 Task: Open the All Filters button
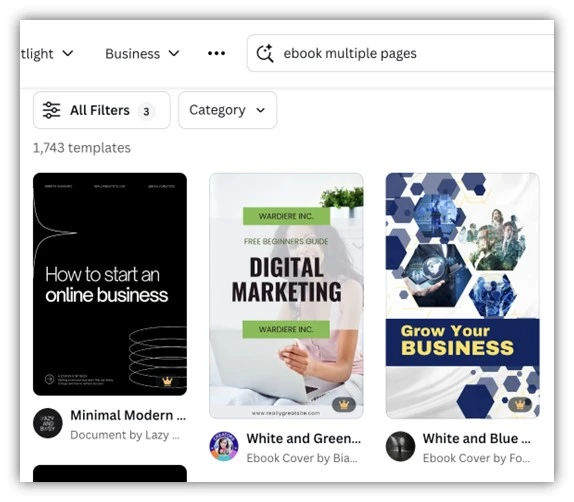point(101,110)
